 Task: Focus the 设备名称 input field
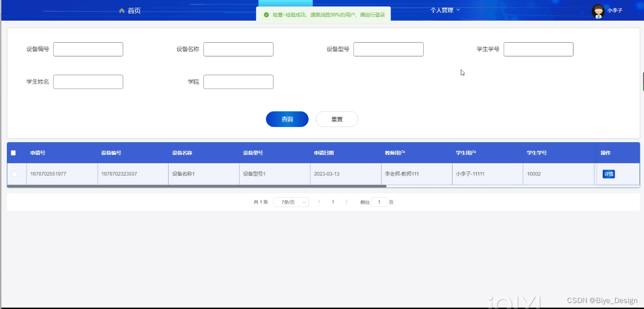(x=238, y=49)
